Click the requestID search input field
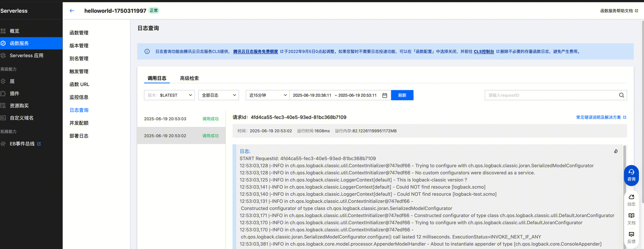Screen dimensions: 644x249 tap(552, 95)
